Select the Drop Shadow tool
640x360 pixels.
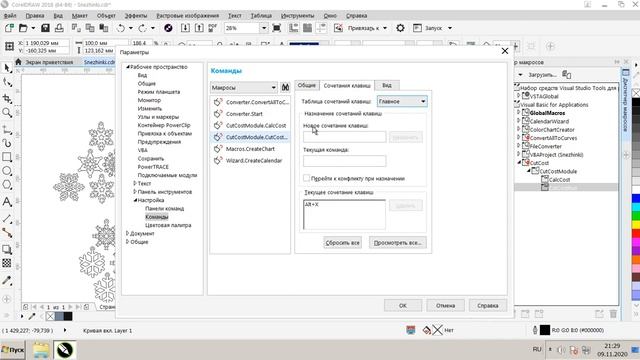7,249
